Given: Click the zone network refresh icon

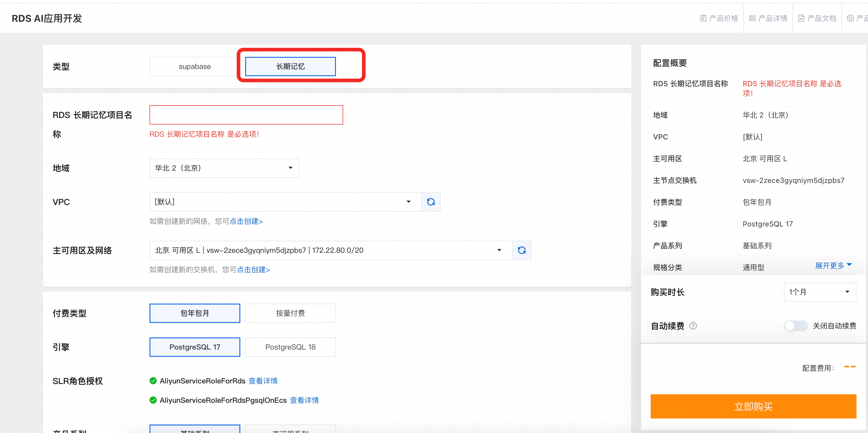Looking at the screenshot, I should pos(521,250).
